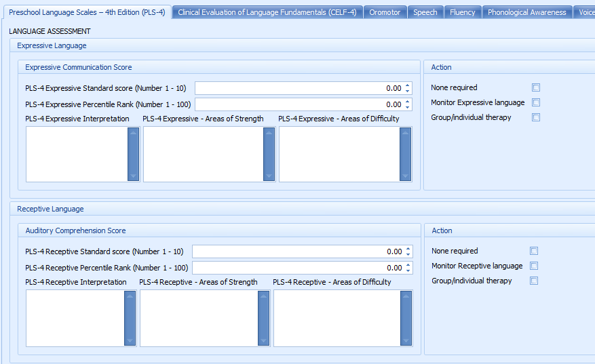Go to the Fluency tab
595x364 pixels.
[462, 12]
